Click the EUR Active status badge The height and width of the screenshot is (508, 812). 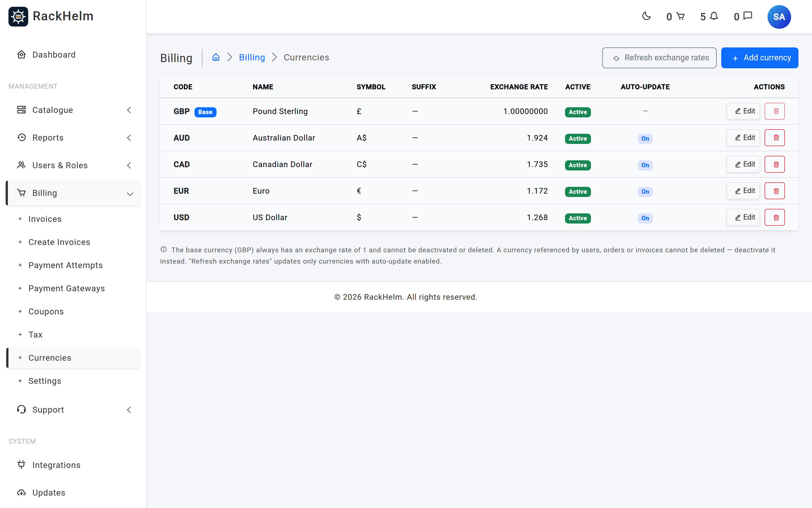click(578, 192)
